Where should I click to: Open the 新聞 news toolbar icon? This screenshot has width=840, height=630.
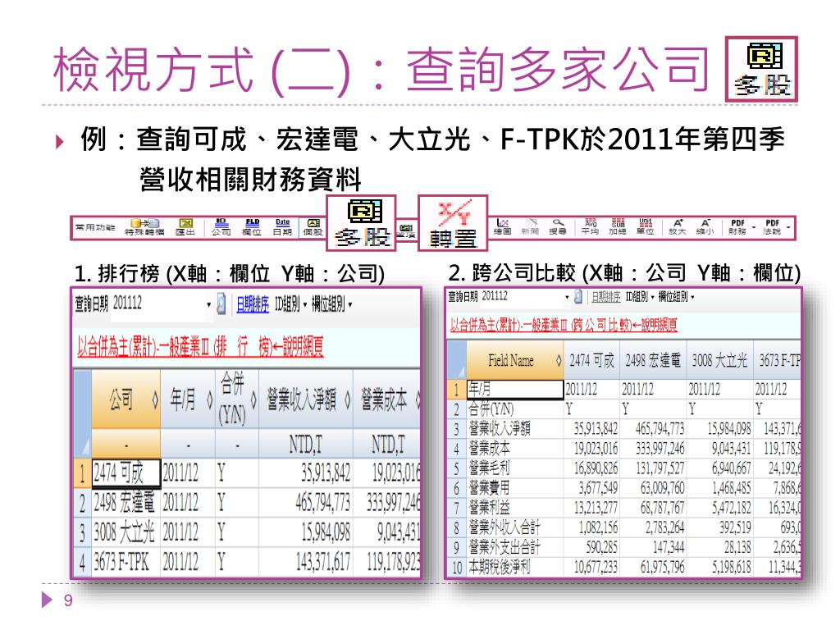point(530,227)
